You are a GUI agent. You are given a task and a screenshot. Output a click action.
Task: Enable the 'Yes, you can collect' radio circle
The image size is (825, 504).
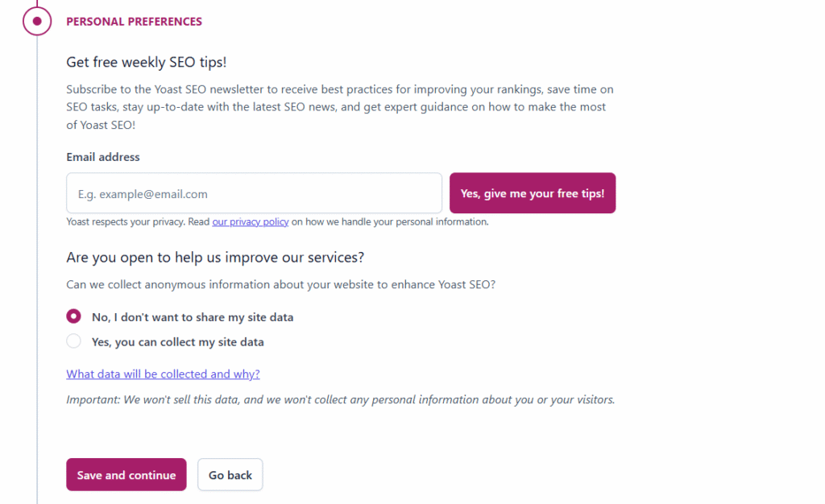[x=74, y=341]
